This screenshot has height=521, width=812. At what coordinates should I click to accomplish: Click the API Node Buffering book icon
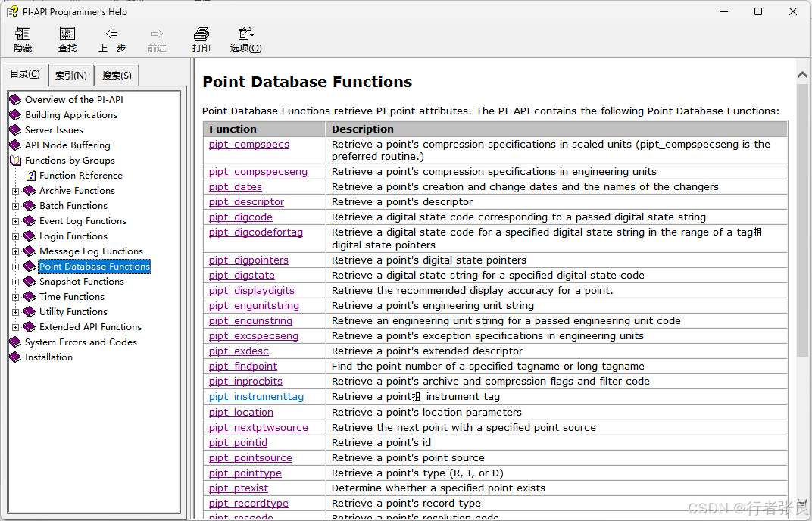coord(16,145)
